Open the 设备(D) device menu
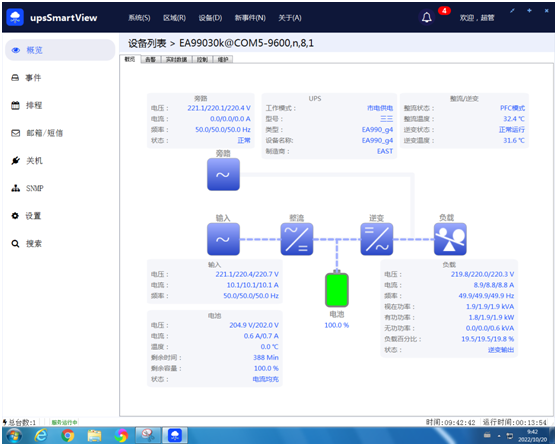 210,18
